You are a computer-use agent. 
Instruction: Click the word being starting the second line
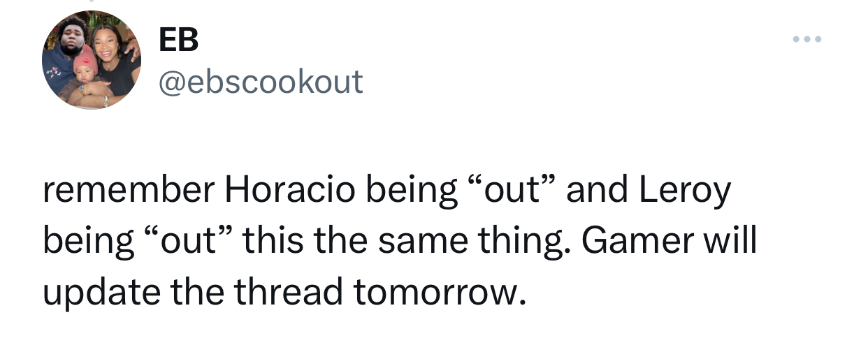[x=88, y=242]
